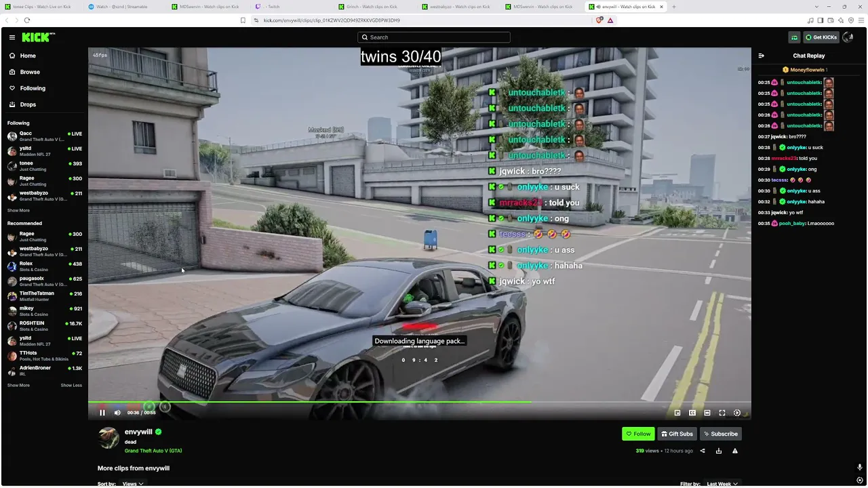Open TimTheTatman channel in Recommended
868x488 pixels.
[x=44, y=296]
